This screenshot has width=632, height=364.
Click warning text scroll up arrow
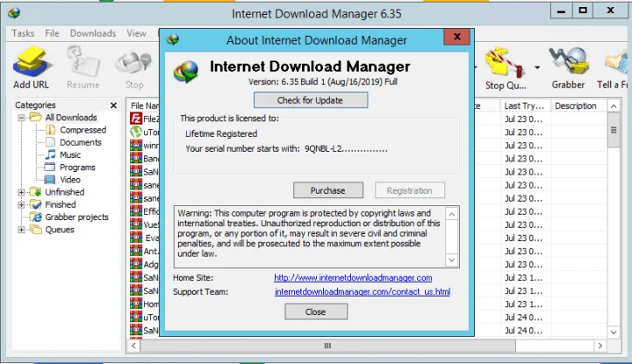452,214
